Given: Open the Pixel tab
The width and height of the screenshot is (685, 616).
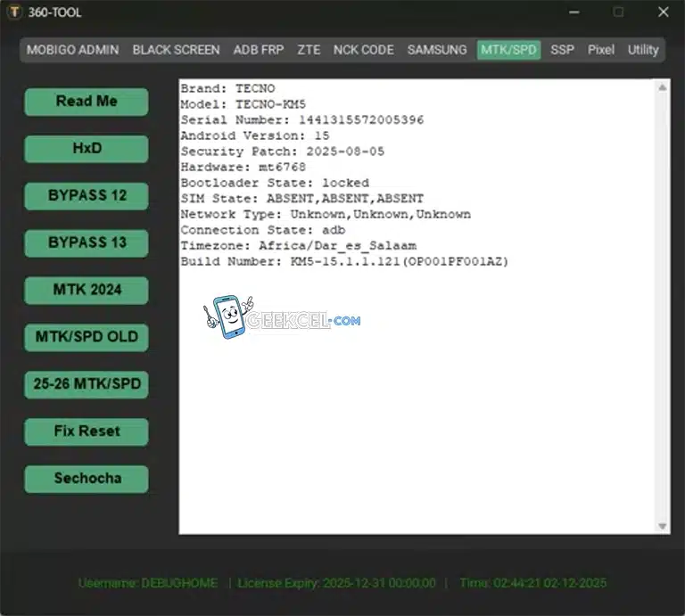Looking at the screenshot, I should pyautogui.click(x=600, y=50).
